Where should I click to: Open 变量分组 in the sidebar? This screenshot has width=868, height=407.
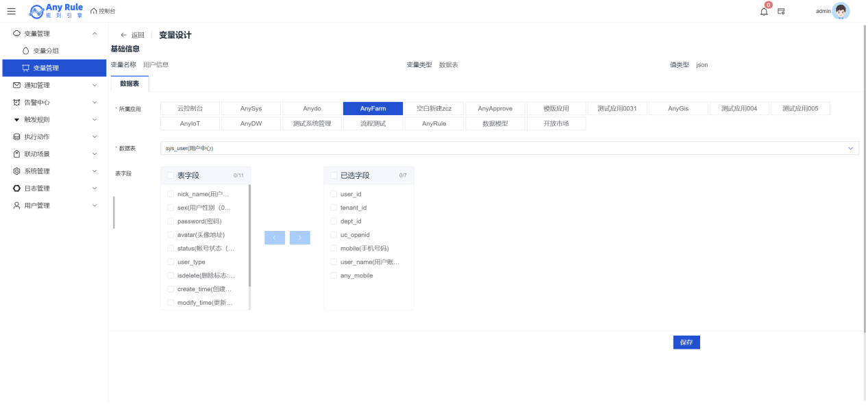coord(46,51)
